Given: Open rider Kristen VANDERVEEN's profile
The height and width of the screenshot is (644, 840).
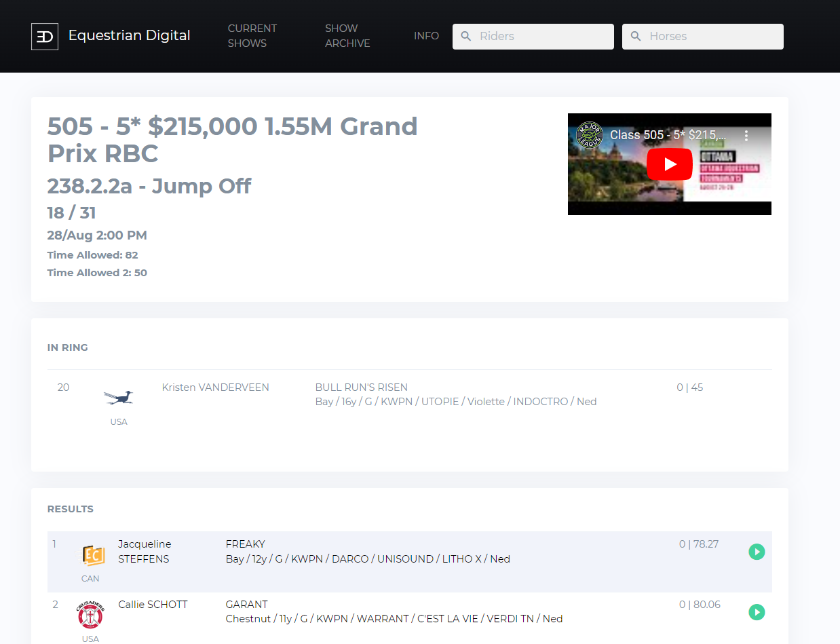Looking at the screenshot, I should pyautogui.click(x=216, y=387).
